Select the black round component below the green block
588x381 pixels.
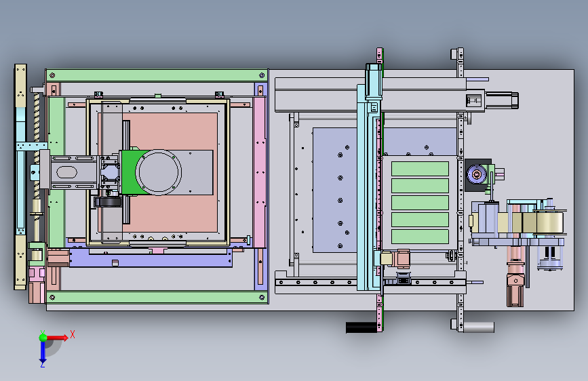pyautogui.click(x=108, y=202)
